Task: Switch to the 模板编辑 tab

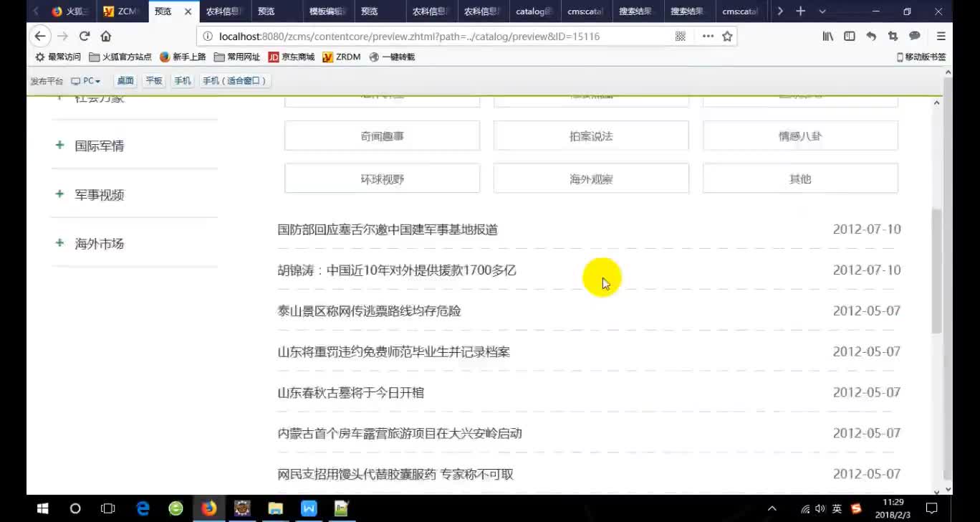Action: tap(327, 11)
